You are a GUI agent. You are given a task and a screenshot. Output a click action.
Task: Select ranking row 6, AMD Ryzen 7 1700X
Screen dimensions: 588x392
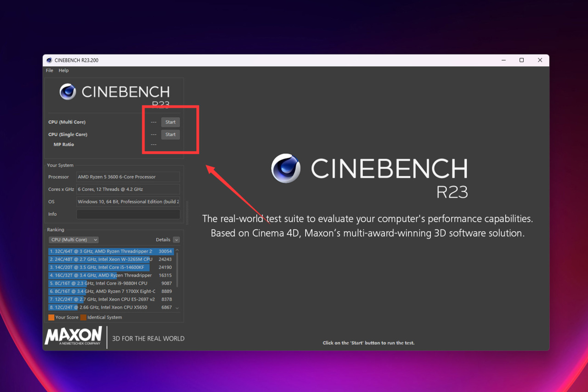point(111,291)
